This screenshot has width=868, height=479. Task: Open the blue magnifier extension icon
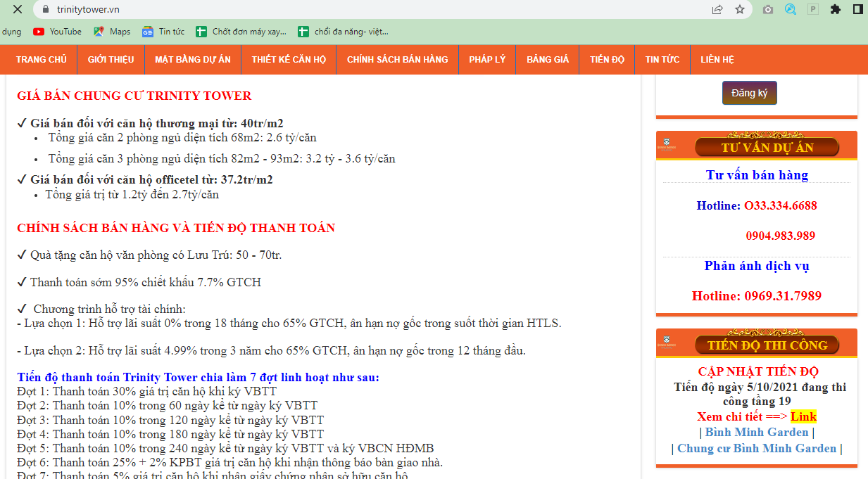point(791,9)
